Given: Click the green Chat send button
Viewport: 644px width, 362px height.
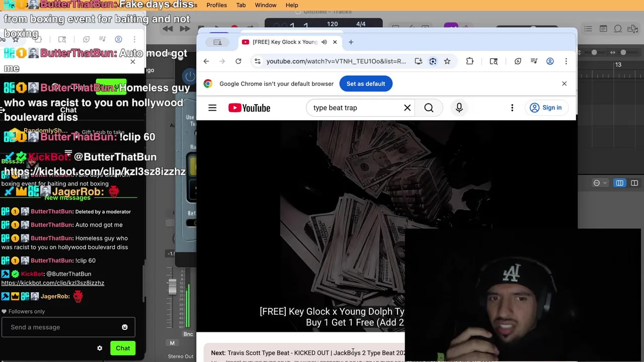Looking at the screenshot, I should 123,348.
